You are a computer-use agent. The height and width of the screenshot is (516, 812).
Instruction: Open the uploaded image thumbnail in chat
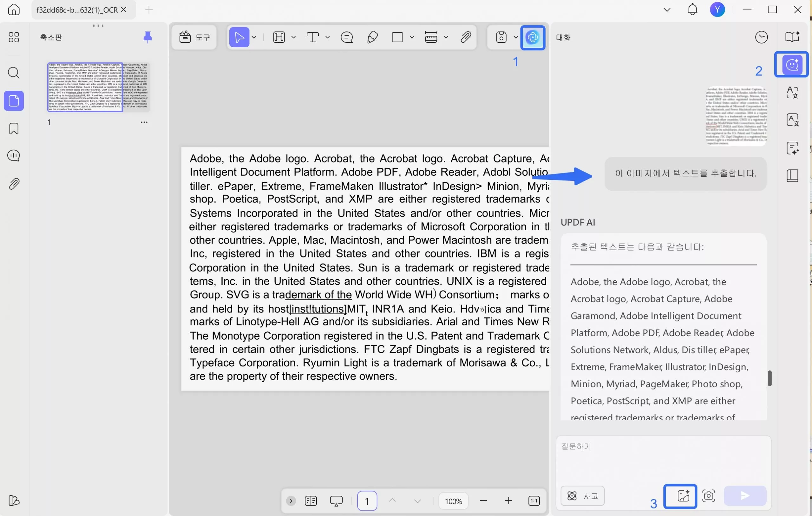[x=736, y=116]
